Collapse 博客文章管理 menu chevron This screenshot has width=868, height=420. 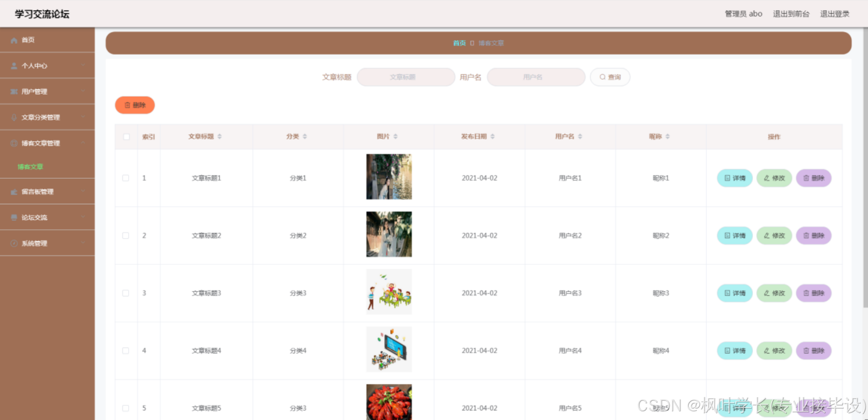[83, 143]
